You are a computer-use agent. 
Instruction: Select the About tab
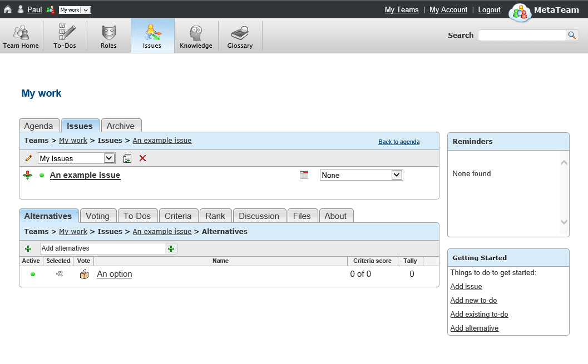(x=335, y=216)
